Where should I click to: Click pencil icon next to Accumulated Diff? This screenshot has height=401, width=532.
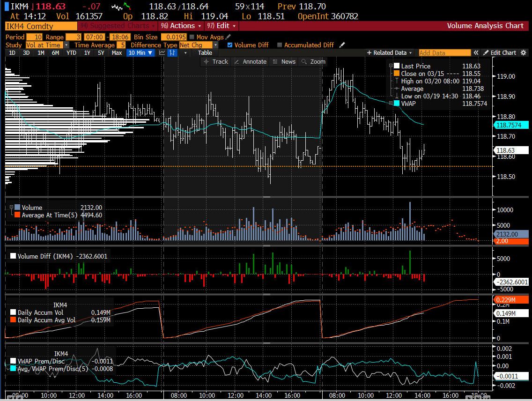pos(342,45)
